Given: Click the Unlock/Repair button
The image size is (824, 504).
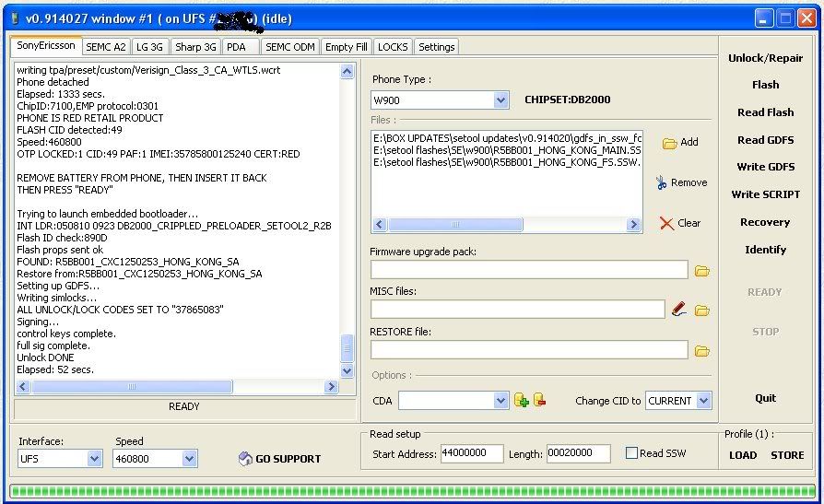Looking at the screenshot, I should coord(765,58).
